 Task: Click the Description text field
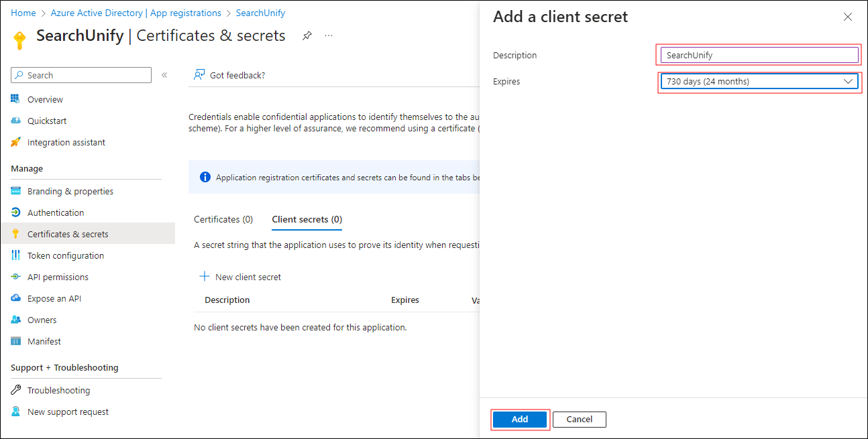point(759,56)
